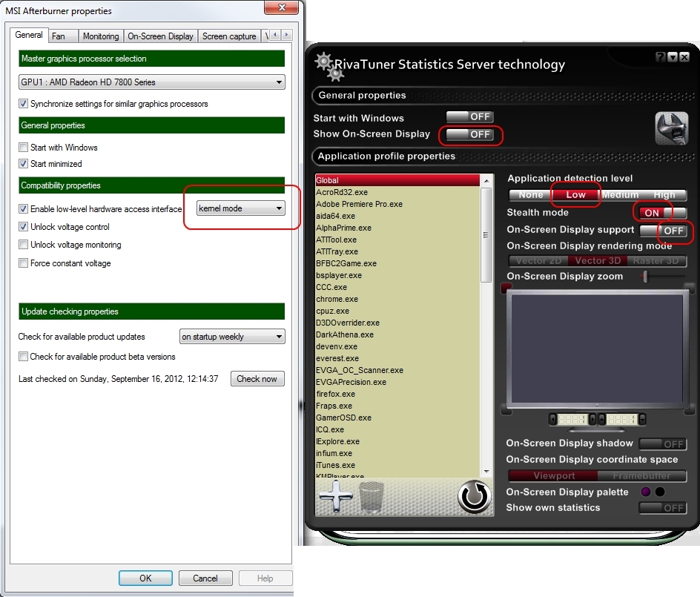Toggle the Show On-Screen Display switch
The height and width of the screenshot is (597, 700).
(x=469, y=134)
